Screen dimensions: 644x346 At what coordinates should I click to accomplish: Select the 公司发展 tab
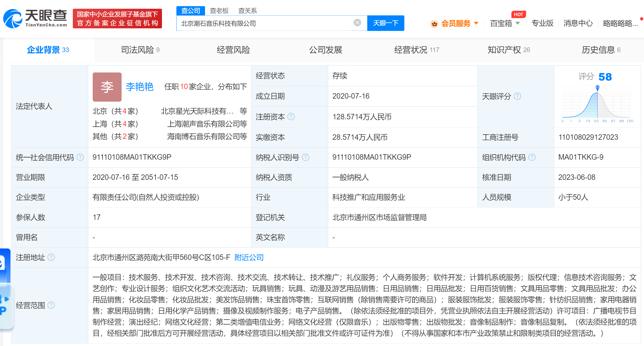pyautogui.click(x=326, y=50)
